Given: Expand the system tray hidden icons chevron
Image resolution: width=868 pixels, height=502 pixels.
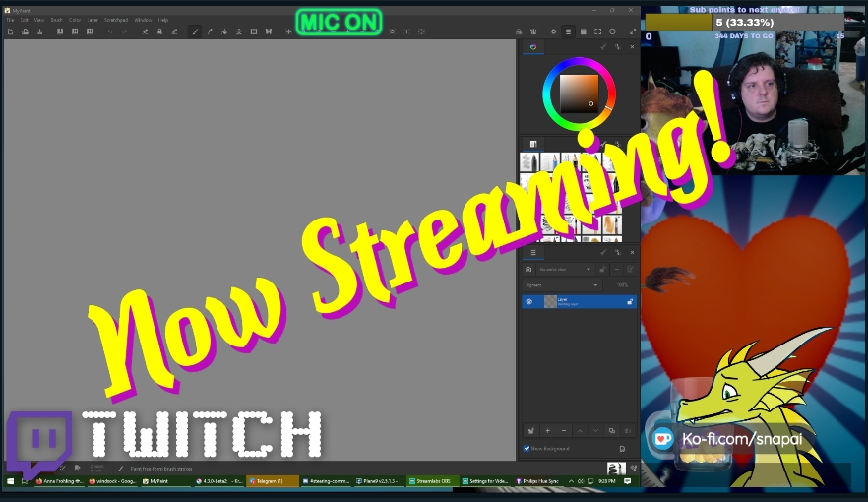Looking at the screenshot, I should [571, 481].
